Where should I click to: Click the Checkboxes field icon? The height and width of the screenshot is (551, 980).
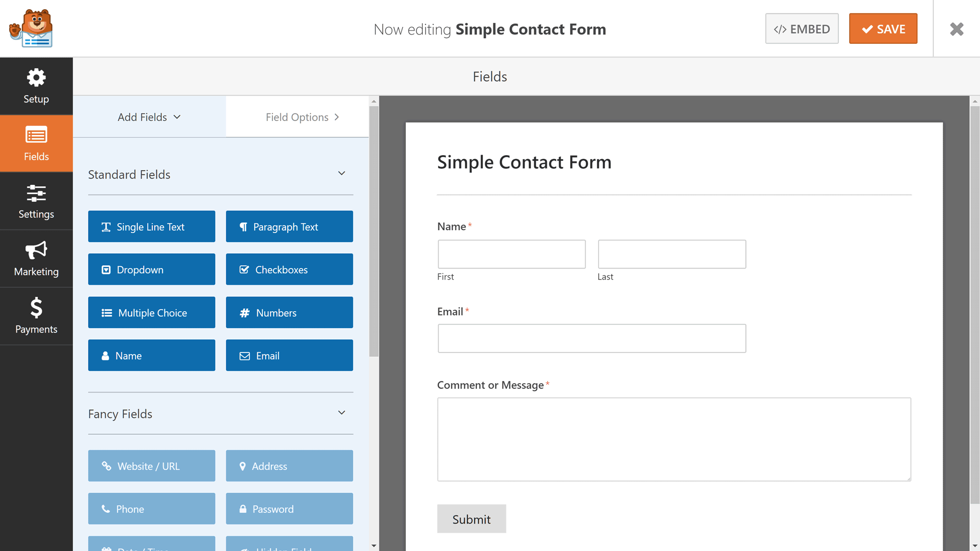coord(244,269)
